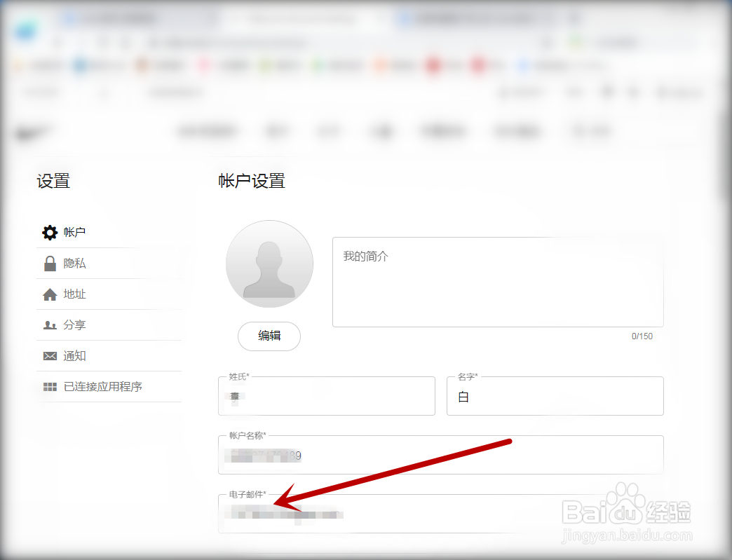This screenshot has width=732, height=560.
Task: Click the 我的简介 bio text box
Action: 498,280
